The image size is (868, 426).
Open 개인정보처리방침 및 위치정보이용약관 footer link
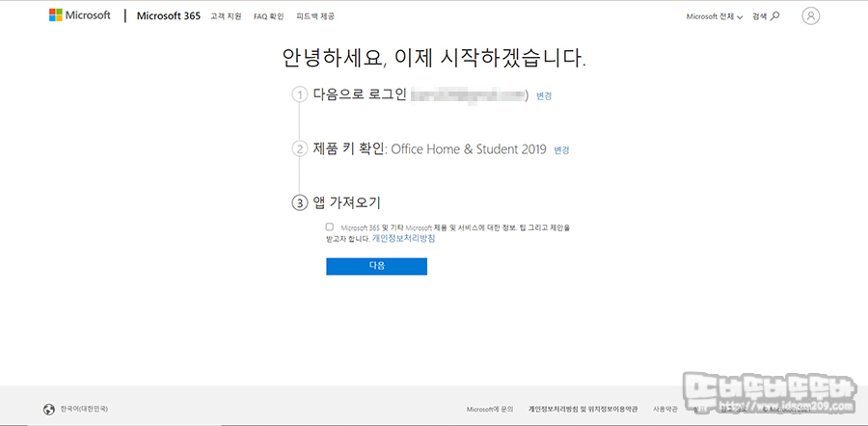[x=583, y=410]
